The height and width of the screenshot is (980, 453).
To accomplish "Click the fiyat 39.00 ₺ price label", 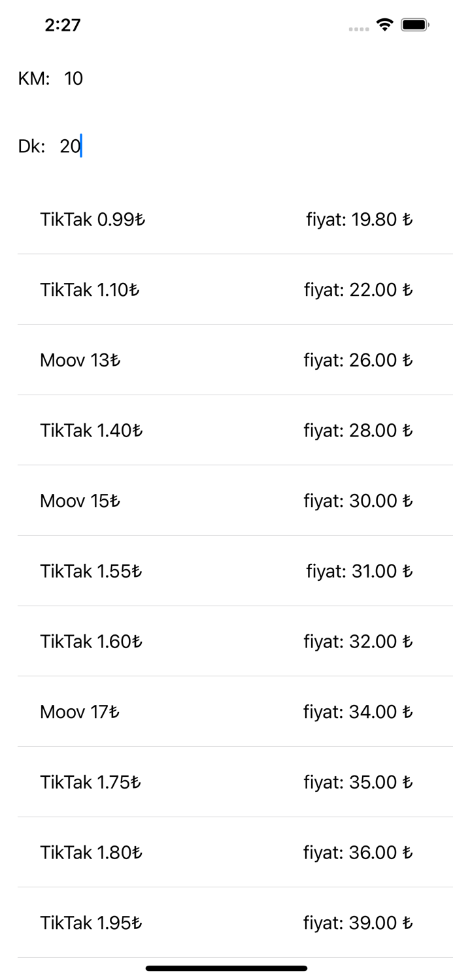I will tap(358, 923).
